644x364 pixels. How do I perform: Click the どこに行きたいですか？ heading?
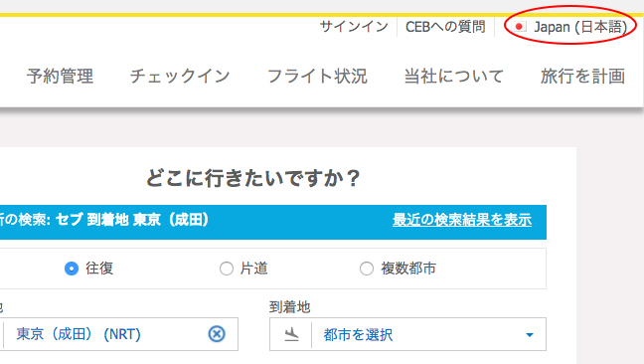(x=253, y=178)
